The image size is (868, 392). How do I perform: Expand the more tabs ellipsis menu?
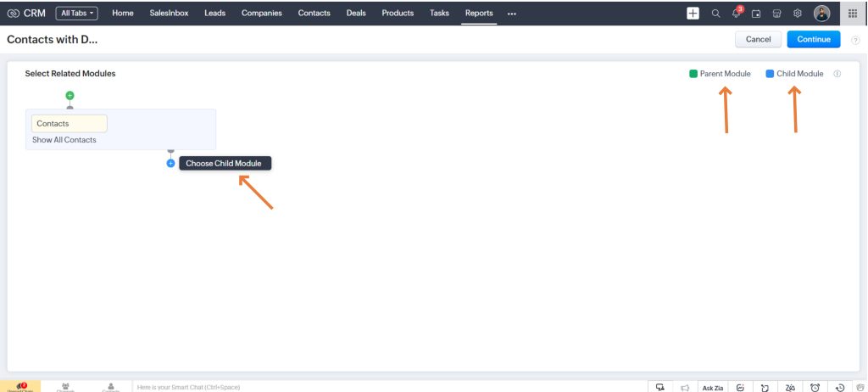[x=511, y=14]
